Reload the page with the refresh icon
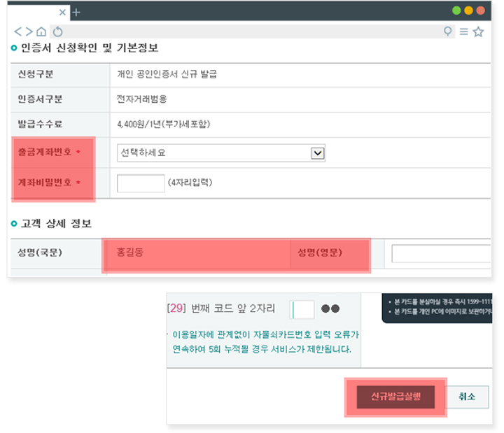The height and width of the screenshot is (433, 504). (x=58, y=31)
